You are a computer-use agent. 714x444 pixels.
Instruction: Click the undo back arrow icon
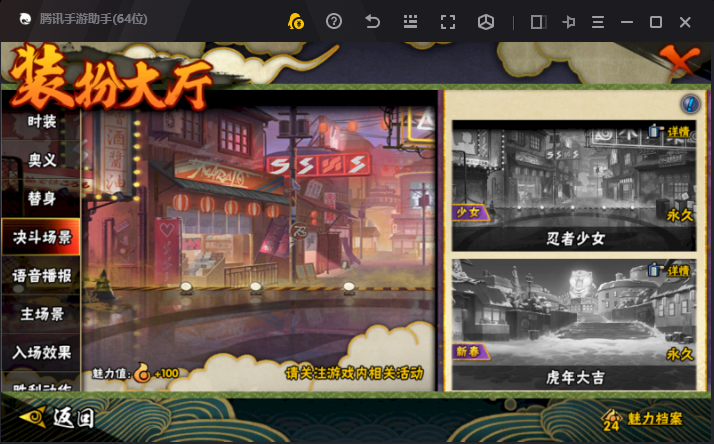(372, 21)
